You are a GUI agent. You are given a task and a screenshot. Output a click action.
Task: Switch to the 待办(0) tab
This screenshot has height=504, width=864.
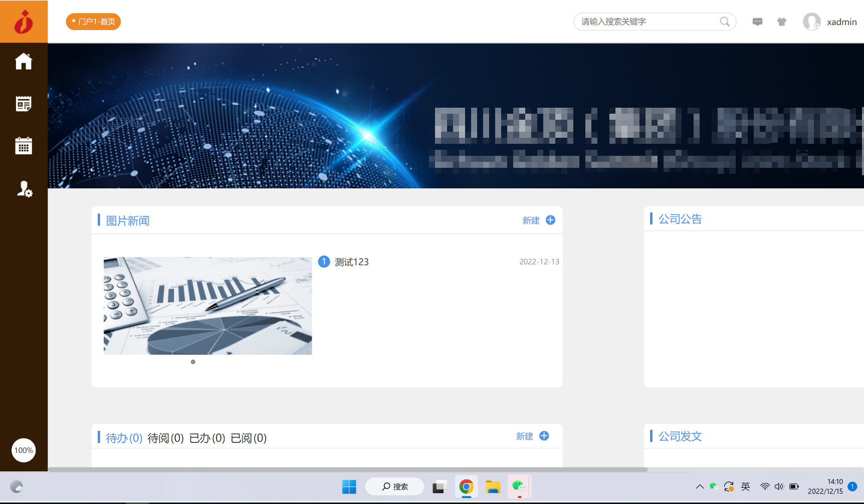pos(124,438)
